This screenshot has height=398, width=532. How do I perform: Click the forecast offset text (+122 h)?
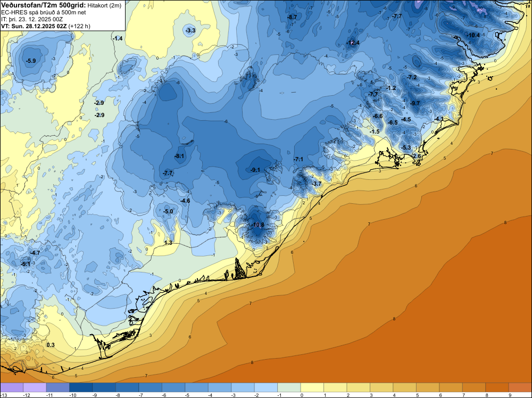(79, 26)
